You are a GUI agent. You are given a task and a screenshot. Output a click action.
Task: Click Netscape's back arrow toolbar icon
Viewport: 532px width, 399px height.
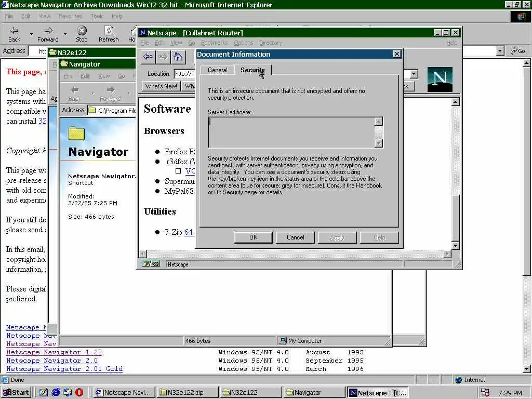pyautogui.click(x=148, y=57)
